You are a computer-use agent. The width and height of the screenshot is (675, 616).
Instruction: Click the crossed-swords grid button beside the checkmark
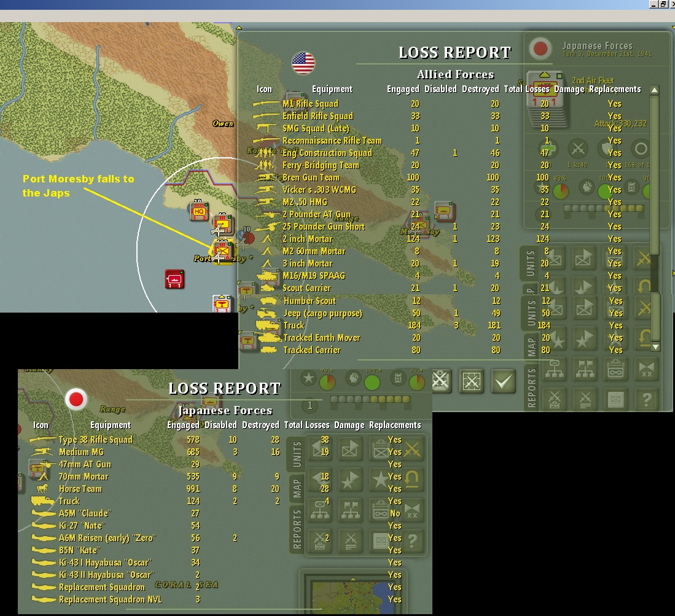pos(472,381)
